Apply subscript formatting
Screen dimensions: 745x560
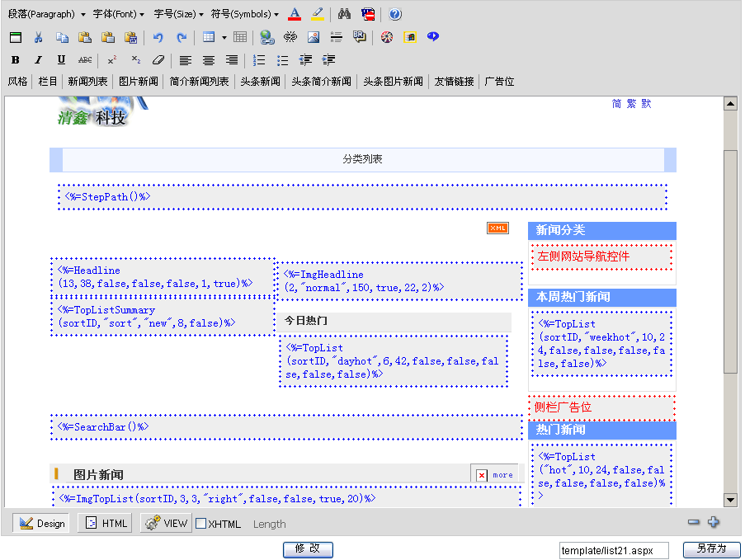pyautogui.click(x=136, y=60)
